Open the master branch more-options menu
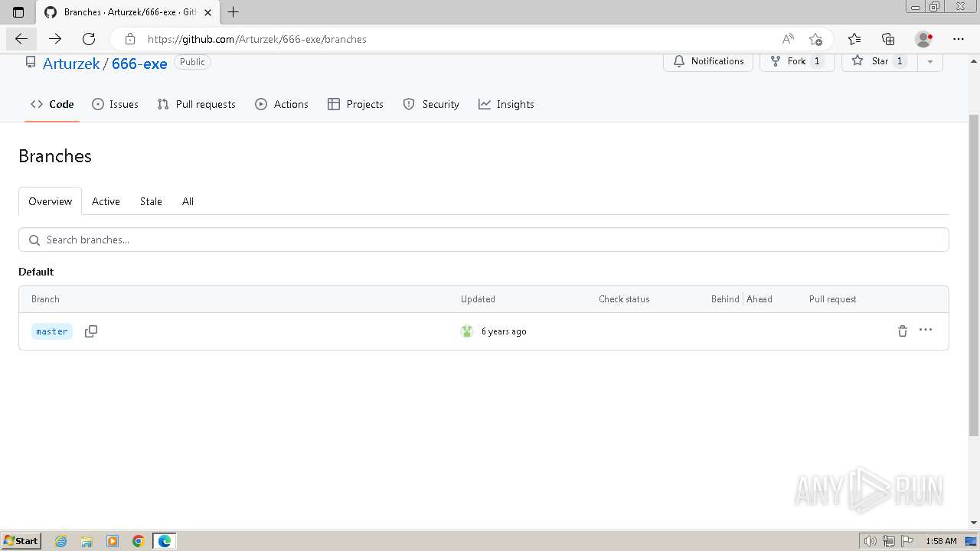 coord(926,330)
